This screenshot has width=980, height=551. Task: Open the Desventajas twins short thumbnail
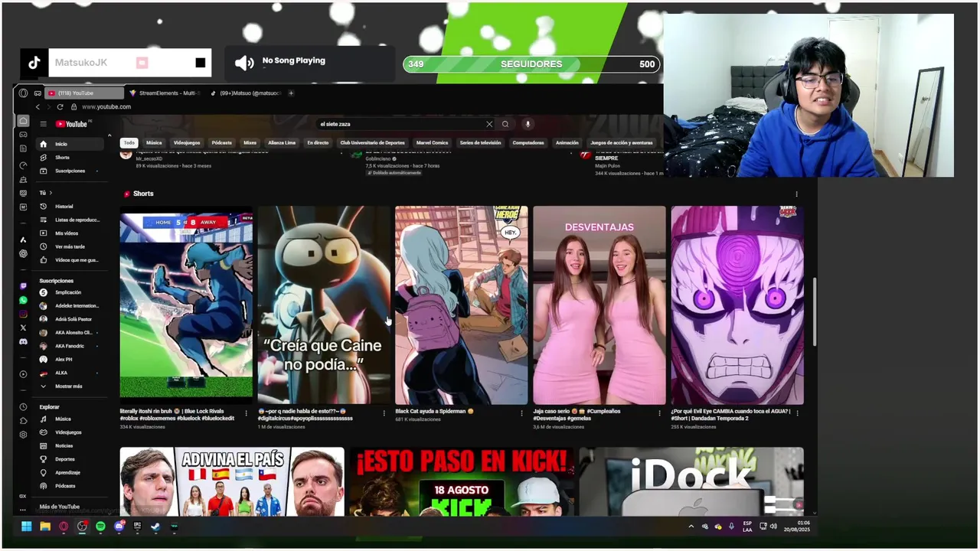[599, 305]
